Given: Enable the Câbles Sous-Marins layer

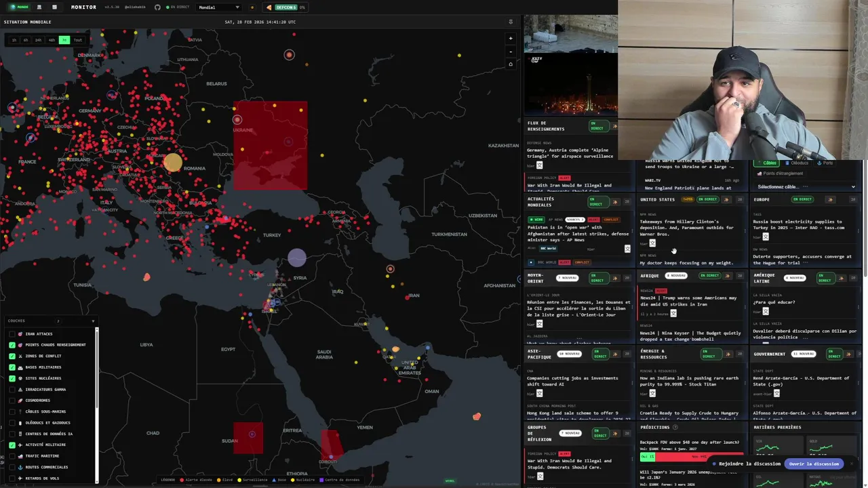Looking at the screenshot, I should tap(12, 411).
